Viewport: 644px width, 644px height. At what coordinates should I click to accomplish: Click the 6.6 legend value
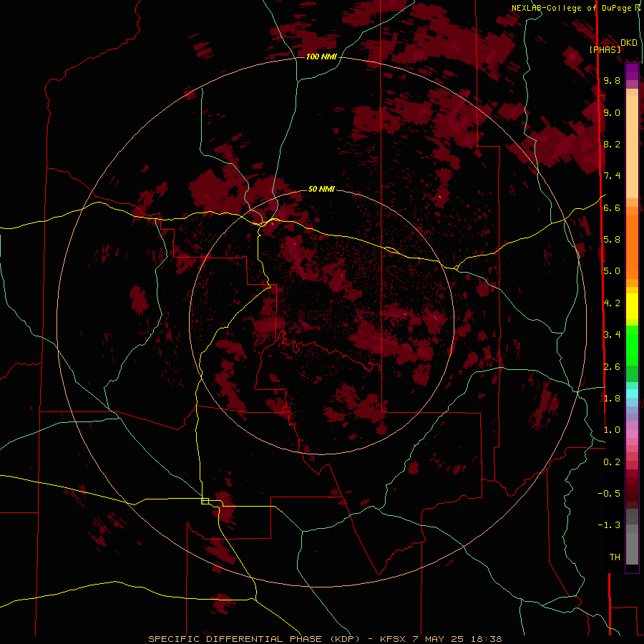tap(612, 208)
